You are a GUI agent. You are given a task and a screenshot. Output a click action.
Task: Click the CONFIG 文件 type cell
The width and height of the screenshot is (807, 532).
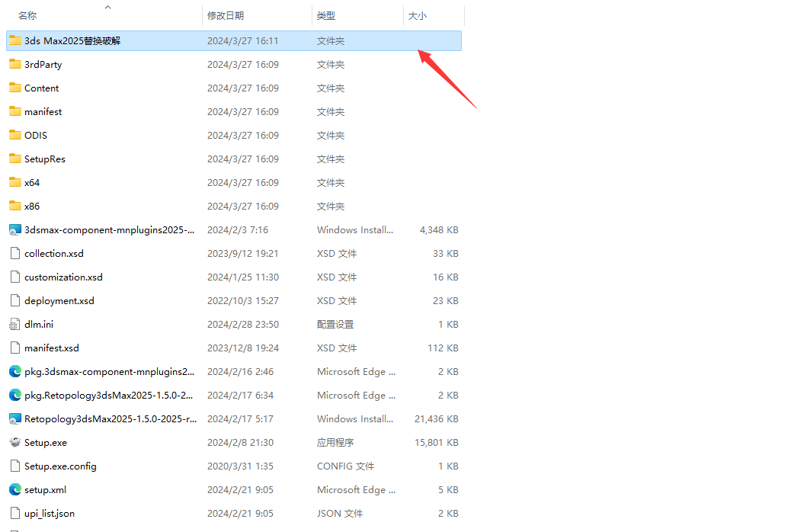(345, 466)
